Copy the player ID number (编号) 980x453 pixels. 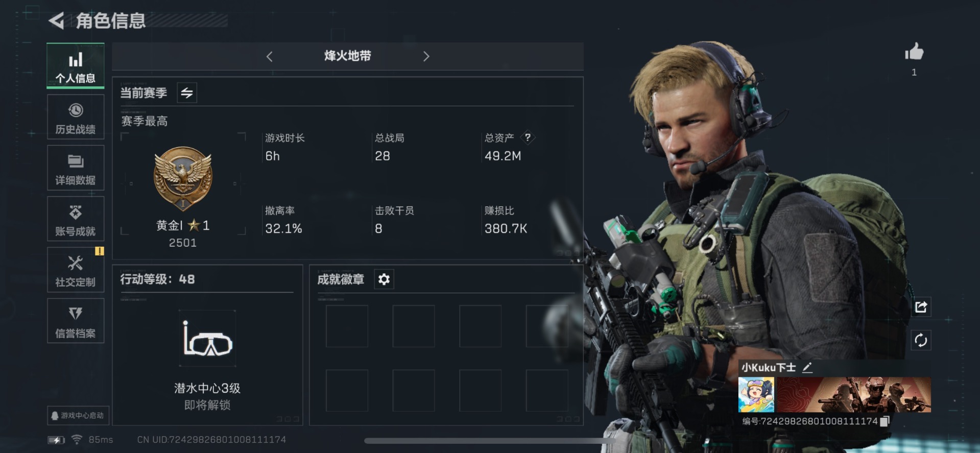[x=885, y=421]
